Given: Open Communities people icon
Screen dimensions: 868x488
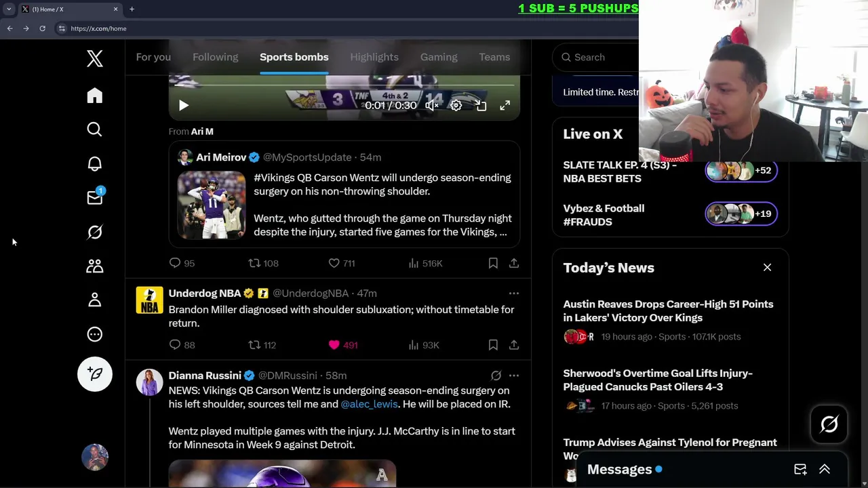Looking at the screenshot, I should (x=95, y=266).
